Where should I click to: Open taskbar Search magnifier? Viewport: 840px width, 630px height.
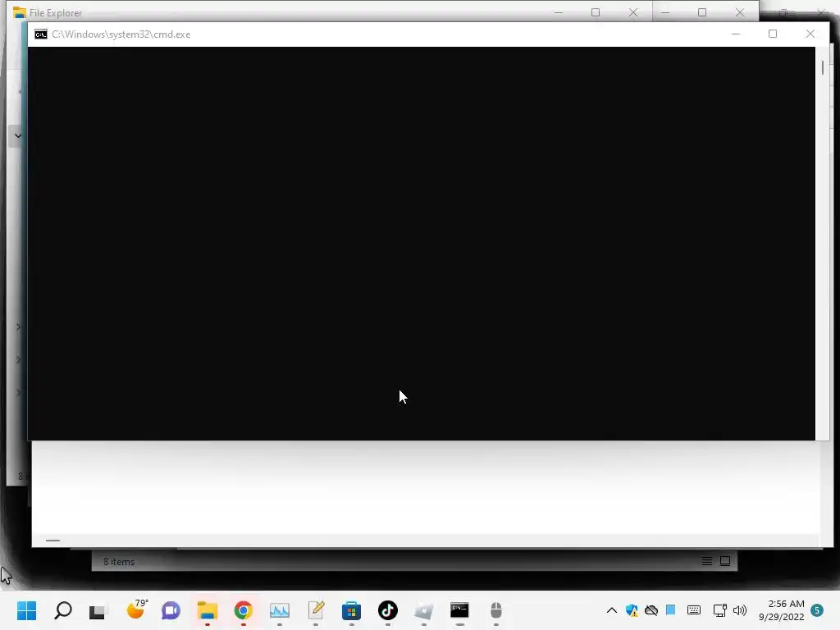62,610
